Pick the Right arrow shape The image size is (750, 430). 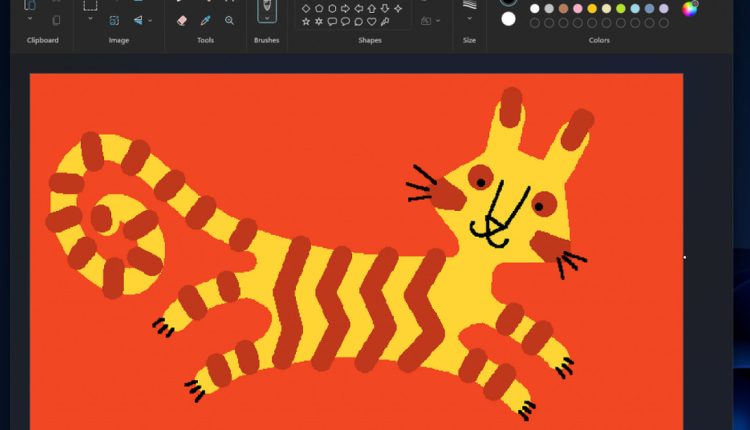tap(345, 8)
